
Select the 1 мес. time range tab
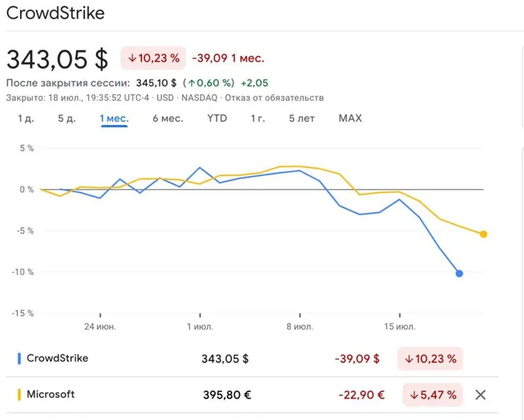tap(114, 119)
